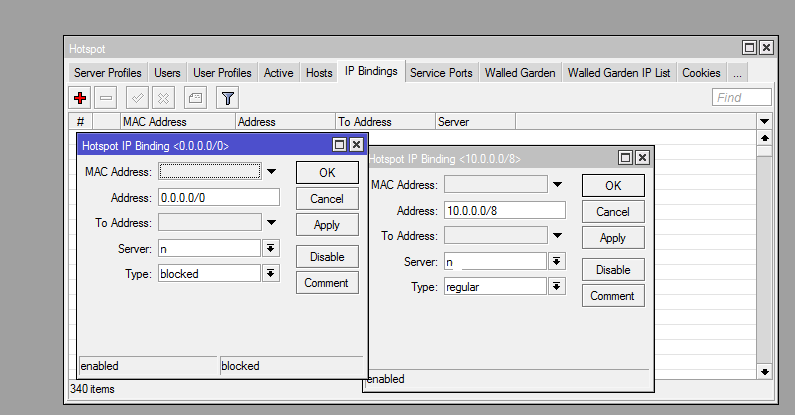Switch to the Server Profiles tab
Viewport: 795px width, 415px height.
pos(107,73)
